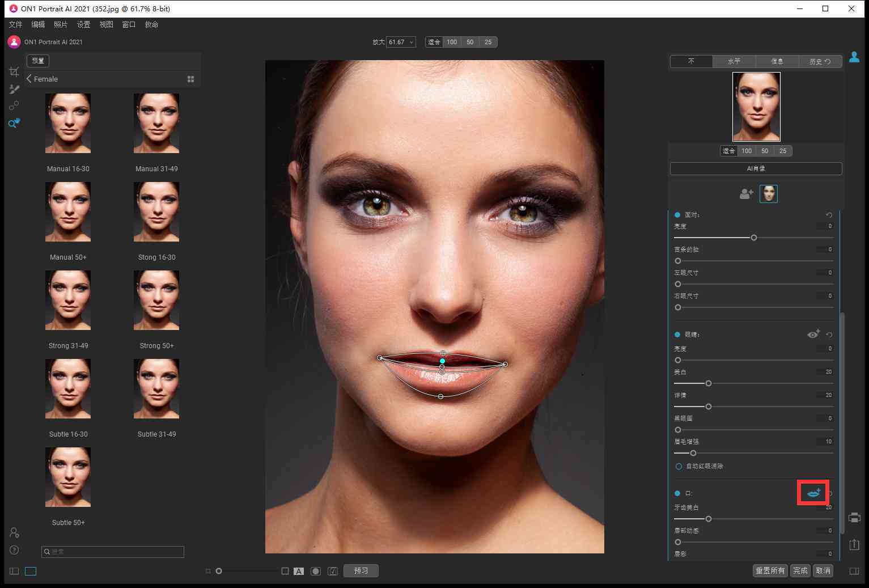Adjust the eye whitening slider handle

[709, 383]
